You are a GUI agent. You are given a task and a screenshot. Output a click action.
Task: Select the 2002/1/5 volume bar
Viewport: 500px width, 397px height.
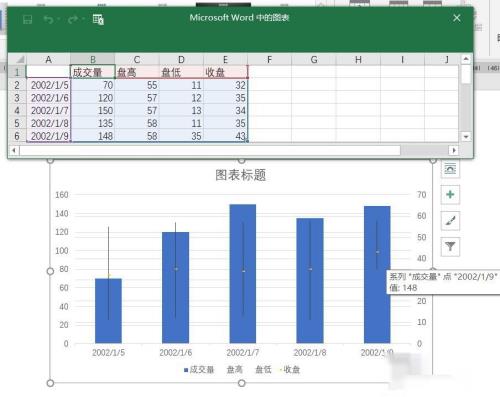(108, 311)
